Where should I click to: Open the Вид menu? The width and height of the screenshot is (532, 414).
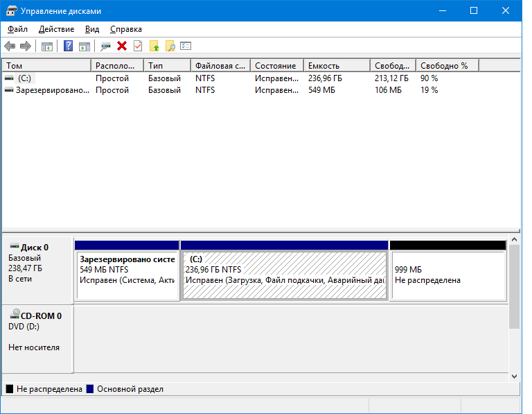[92, 29]
